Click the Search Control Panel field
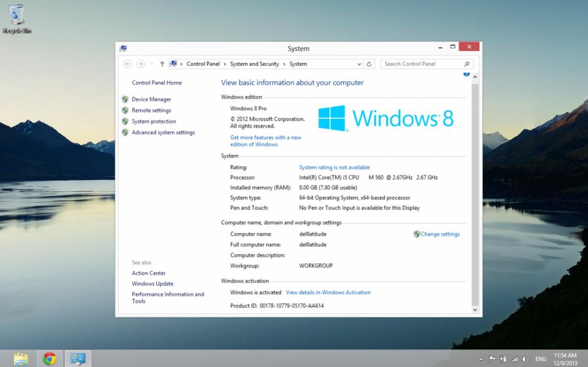This screenshot has height=367, width=588. [x=422, y=64]
